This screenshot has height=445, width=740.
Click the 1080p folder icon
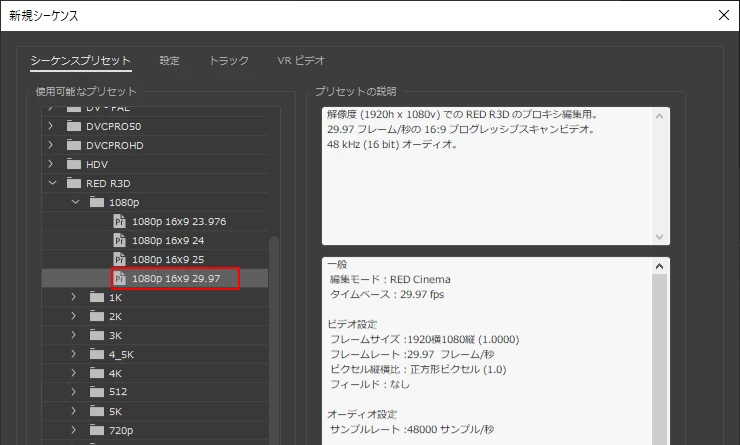coord(97,202)
